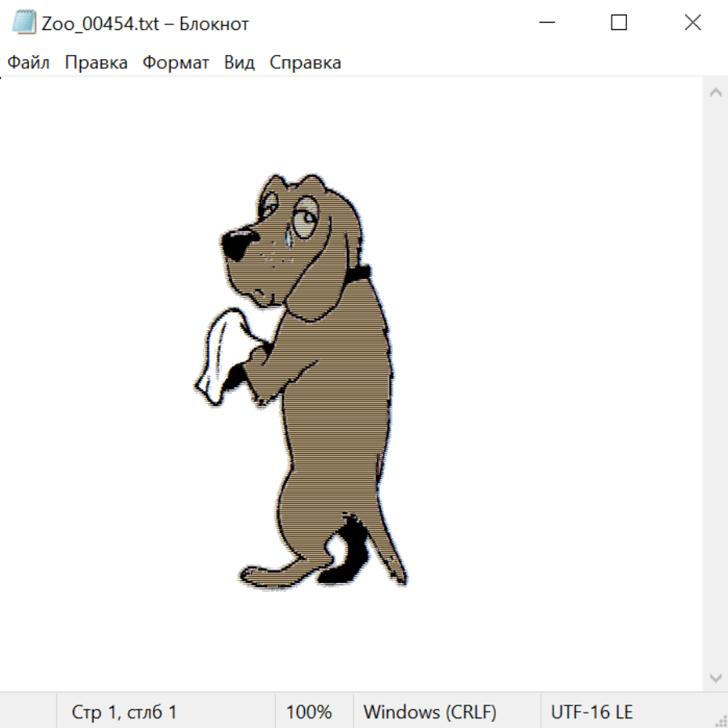Maximize the Блокнот window
The width and height of the screenshot is (728, 728).
click(x=619, y=23)
